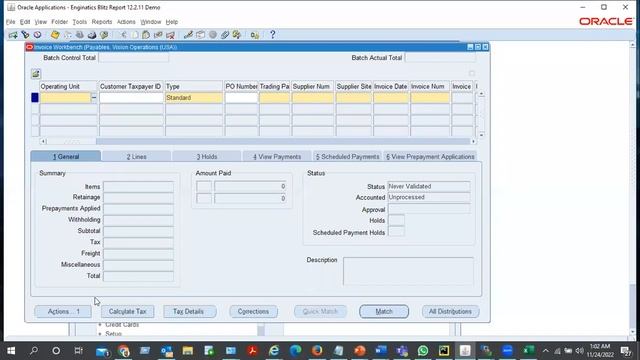The height and width of the screenshot is (360, 640).
Task: Click the Invoice Num field in first row
Action: coord(430,98)
